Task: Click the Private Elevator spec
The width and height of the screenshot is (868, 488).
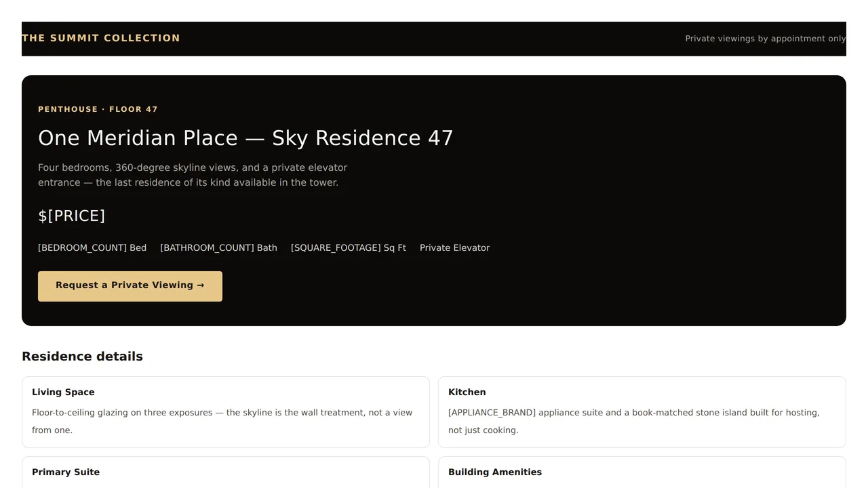Action: point(454,247)
